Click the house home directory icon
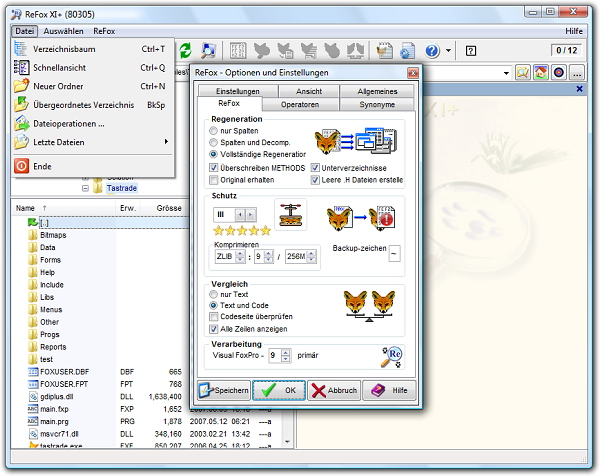 click(541, 72)
